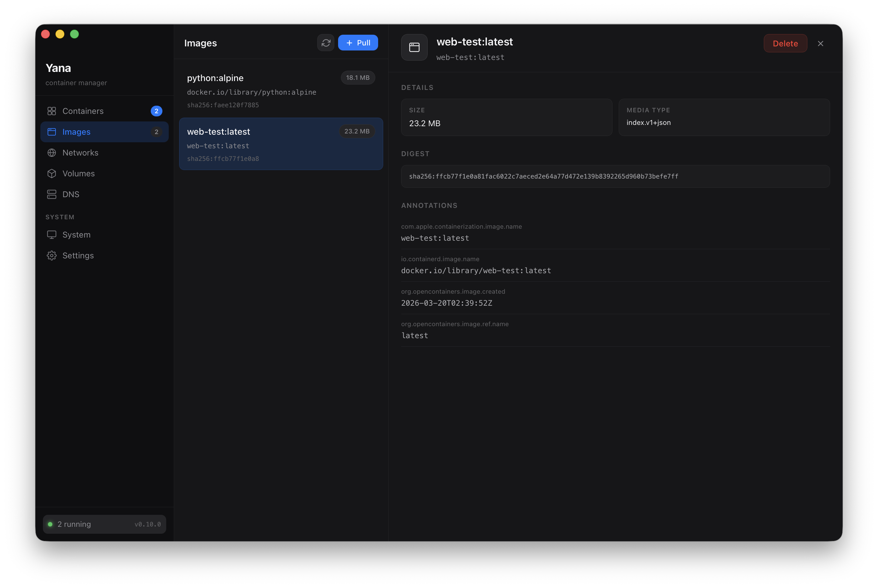878x588 pixels.
Task: Click the Images sidebar icon
Action: point(52,132)
